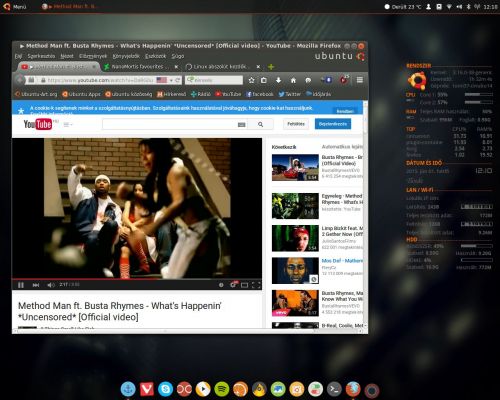Open the Egyveleg Method Man mix thumbnail
This screenshot has width=500, height=400.
coord(295,206)
